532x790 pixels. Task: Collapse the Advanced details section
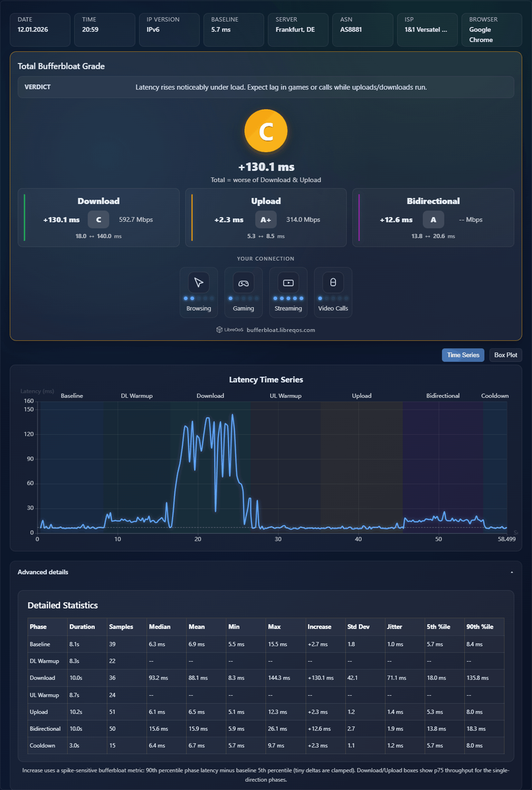coord(266,572)
